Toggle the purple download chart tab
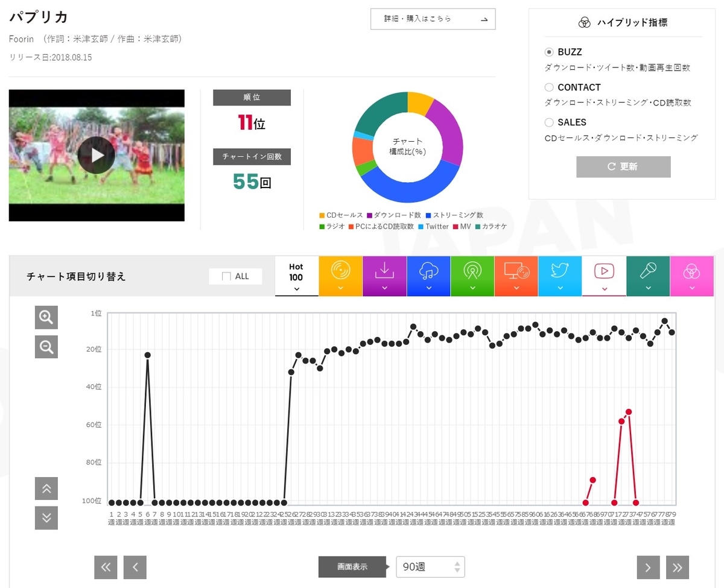Image resolution: width=724 pixels, height=588 pixels. pos(384,276)
